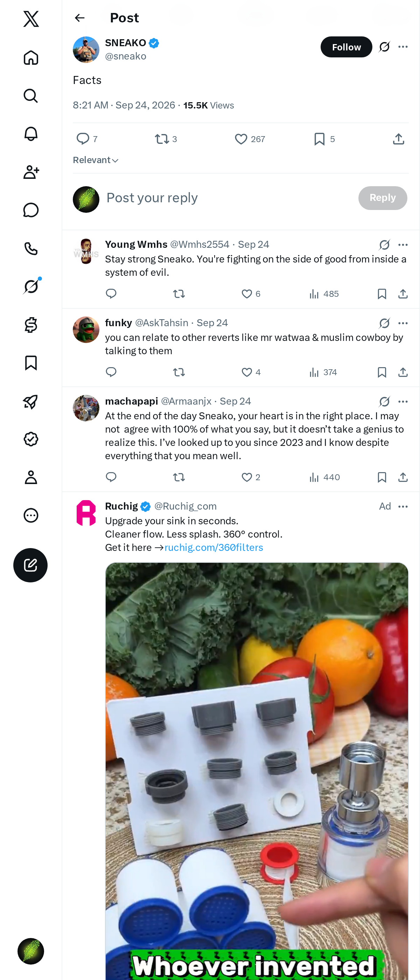Open more options on Ruchig ad
The width and height of the screenshot is (420, 980).
tap(403, 506)
